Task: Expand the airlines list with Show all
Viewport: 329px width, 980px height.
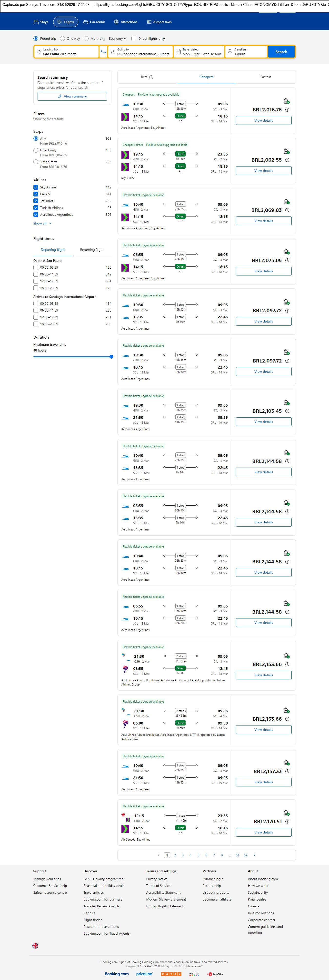Action: click(x=42, y=223)
